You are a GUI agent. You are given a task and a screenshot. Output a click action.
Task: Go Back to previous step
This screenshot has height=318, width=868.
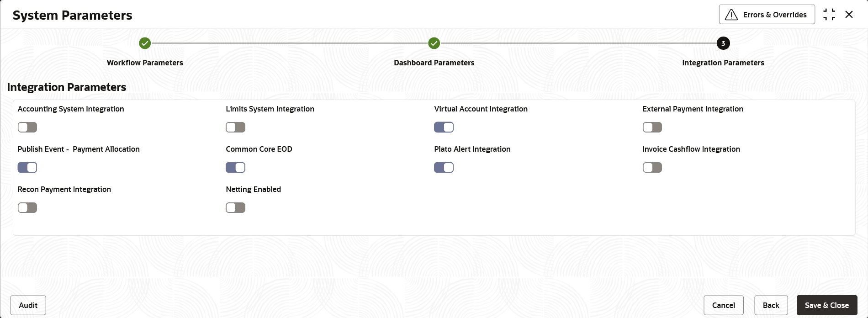point(771,305)
